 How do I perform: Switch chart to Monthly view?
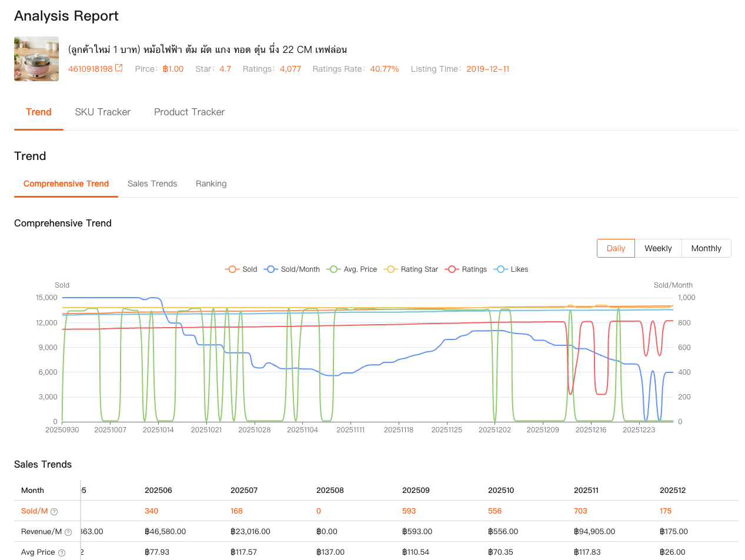tap(706, 248)
